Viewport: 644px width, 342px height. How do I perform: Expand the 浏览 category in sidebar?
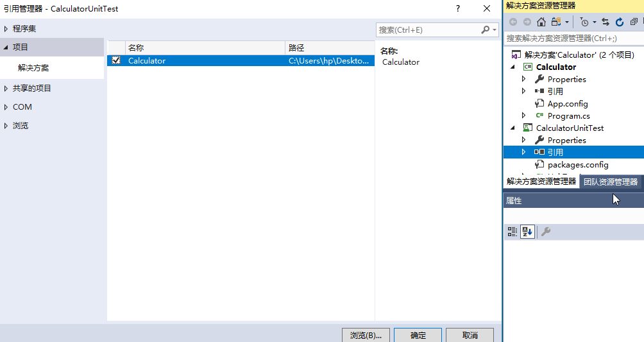[x=6, y=126]
